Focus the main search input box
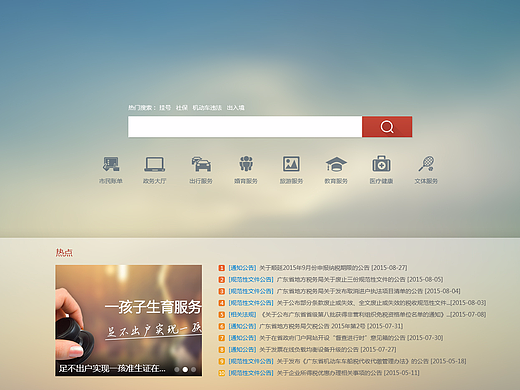520x390 pixels. point(245,127)
